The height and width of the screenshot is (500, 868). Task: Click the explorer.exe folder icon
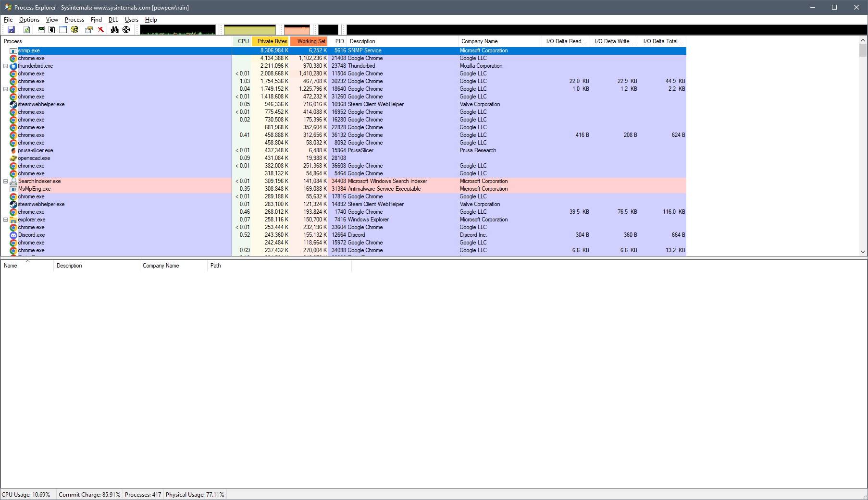click(13, 220)
